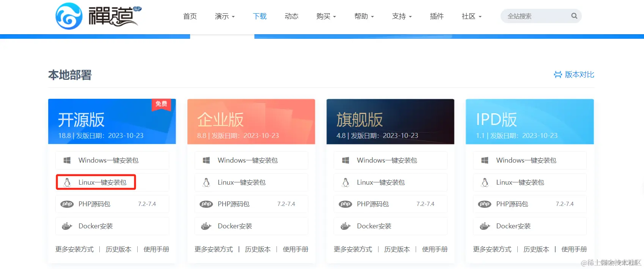The width and height of the screenshot is (644, 269).
Task: Open 更多安装方式 under 旗舰版
Action: click(x=353, y=249)
